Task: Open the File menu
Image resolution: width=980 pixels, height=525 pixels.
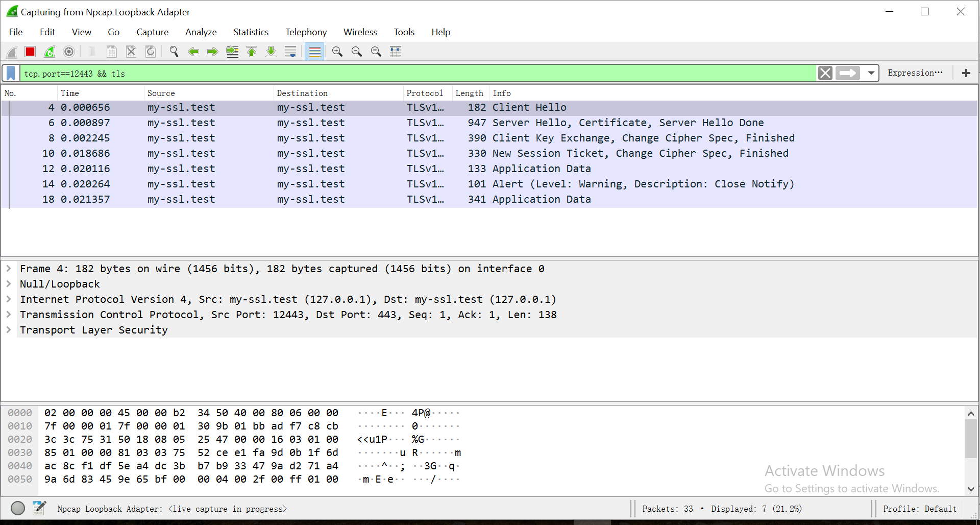Action: [16, 32]
